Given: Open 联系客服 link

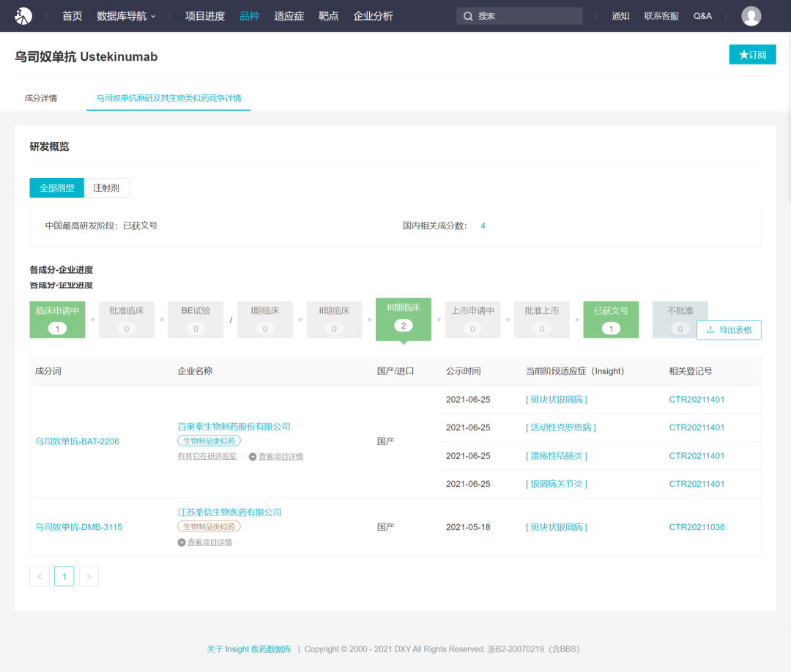Looking at the screenshot, I should tap(661, 16).
